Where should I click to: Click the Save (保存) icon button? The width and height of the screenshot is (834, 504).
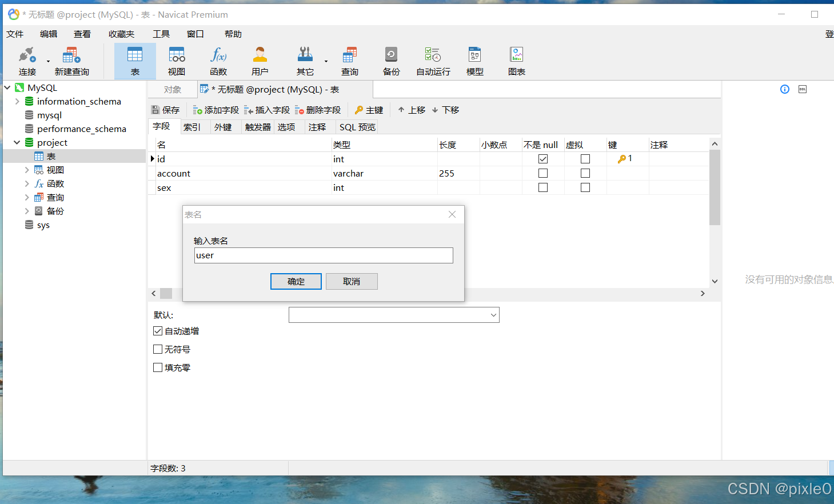tap(165, 110)
